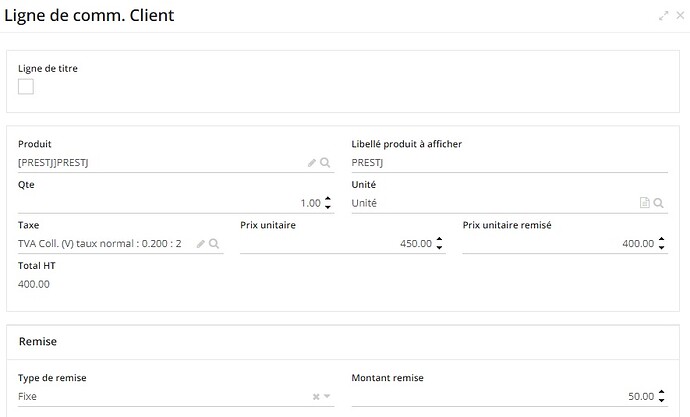690x417 pixels.
Task: Focus the Prix unitaire value field
Action: [x=337, y=244]
